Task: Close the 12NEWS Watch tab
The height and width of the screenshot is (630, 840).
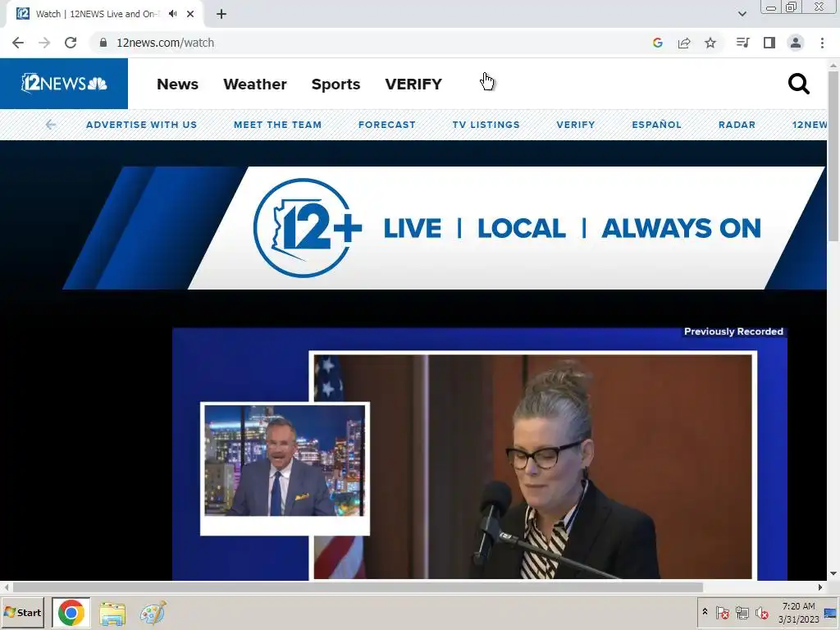Action: coord(190,14)
